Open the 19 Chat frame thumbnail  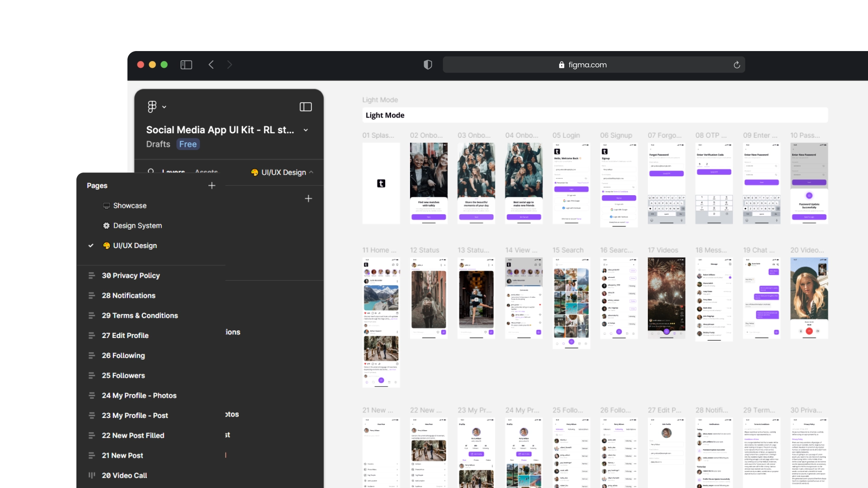pos(762,298)
